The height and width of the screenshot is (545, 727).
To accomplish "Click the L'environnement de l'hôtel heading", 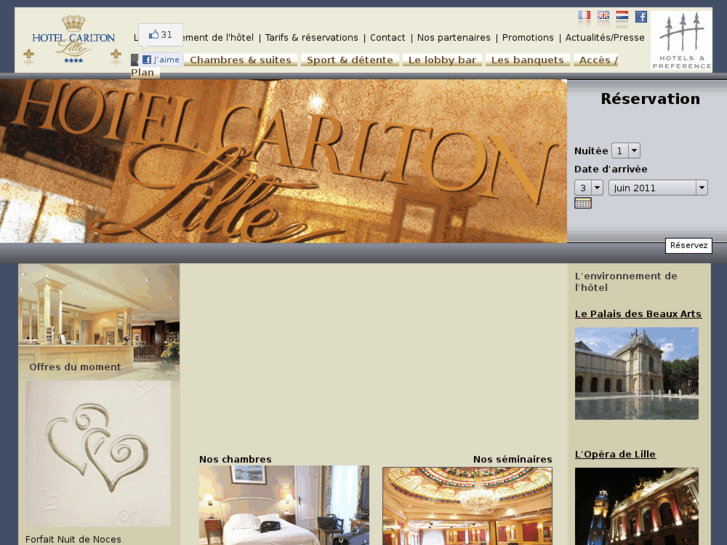I will [x=625, y=282].
